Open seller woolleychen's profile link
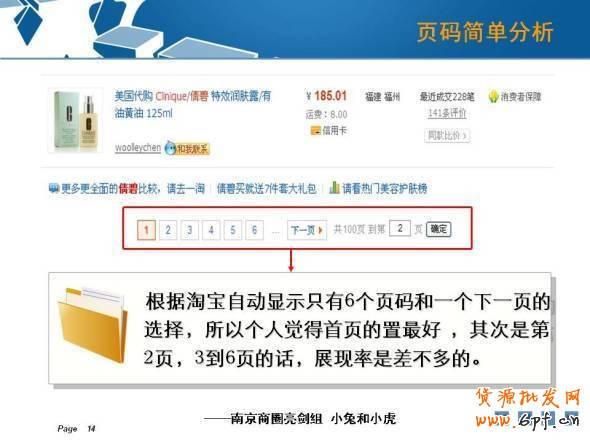Screen dimensions: 590x442 coord(138,147)
